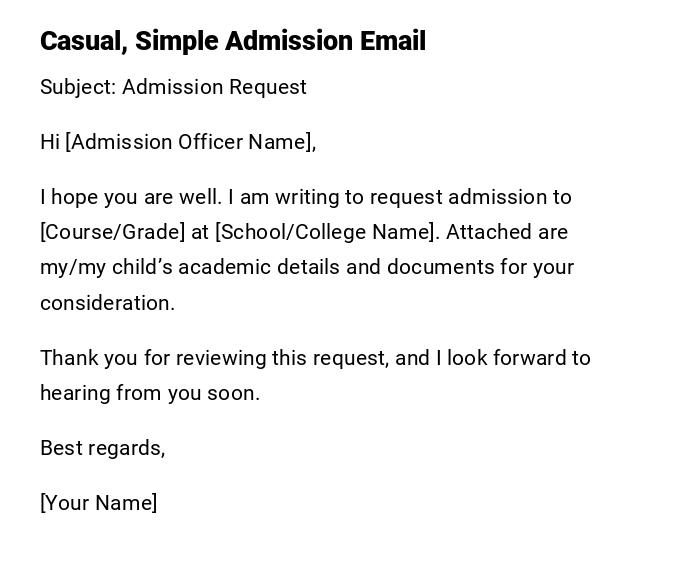Click the word "Thank" in second paragraph

coord(68,358)
